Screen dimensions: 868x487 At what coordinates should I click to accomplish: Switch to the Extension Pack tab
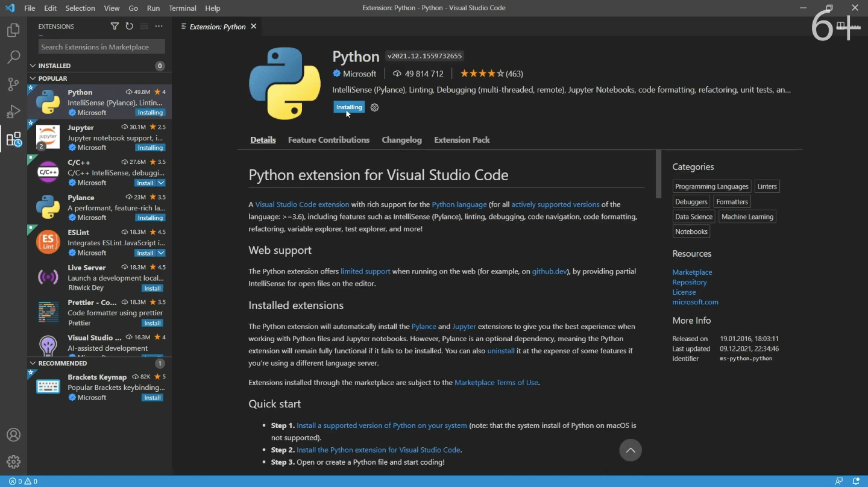(x=462, y=140)
